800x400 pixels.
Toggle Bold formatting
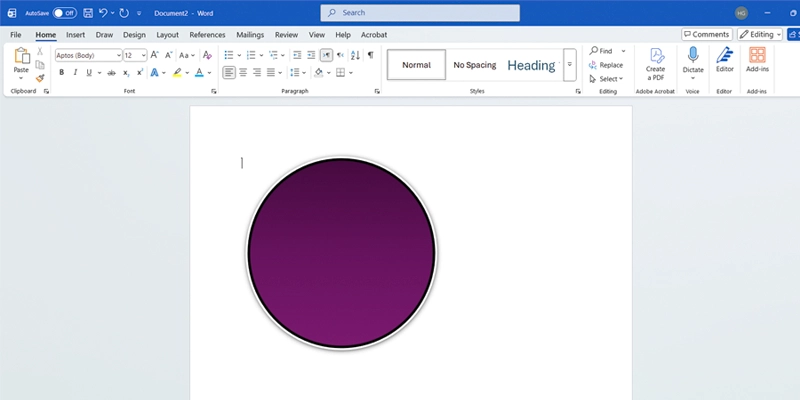tap(61, 73)
